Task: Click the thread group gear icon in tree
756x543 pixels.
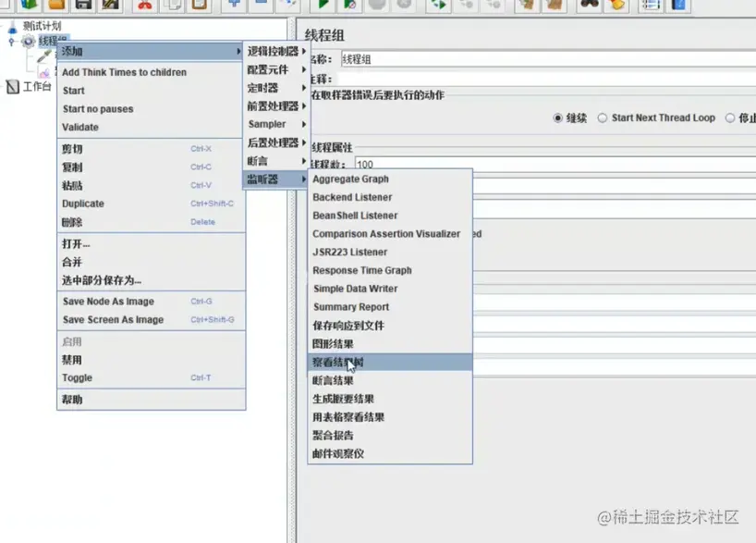Action: (29, 42)
